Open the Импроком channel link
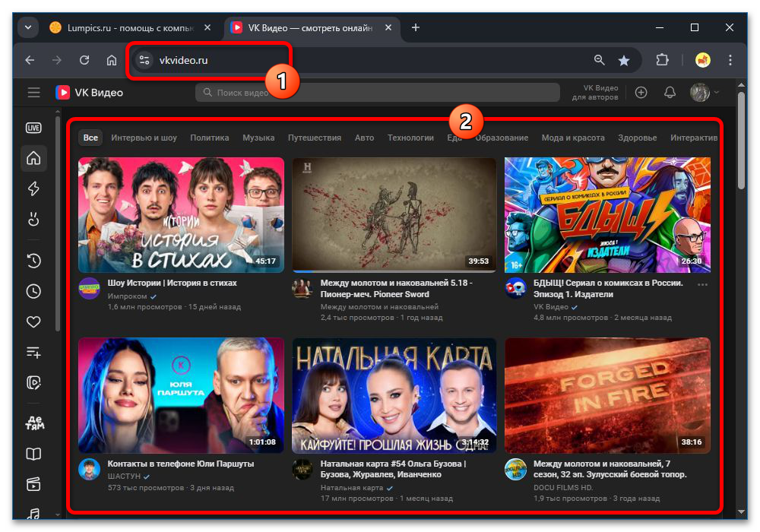Viewport: 760px width, 532px height. (127, 296)
